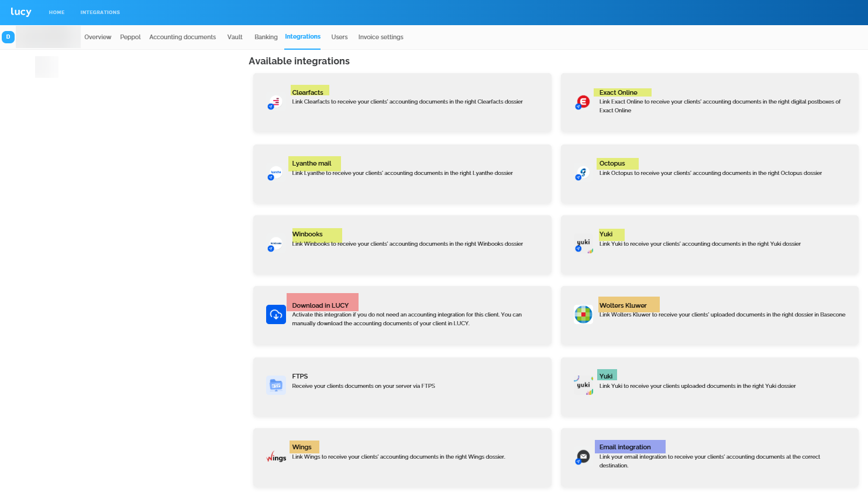Choose the Lyanthe mail integration title
This screenshot has height=492, width=868.
(312, 163)
